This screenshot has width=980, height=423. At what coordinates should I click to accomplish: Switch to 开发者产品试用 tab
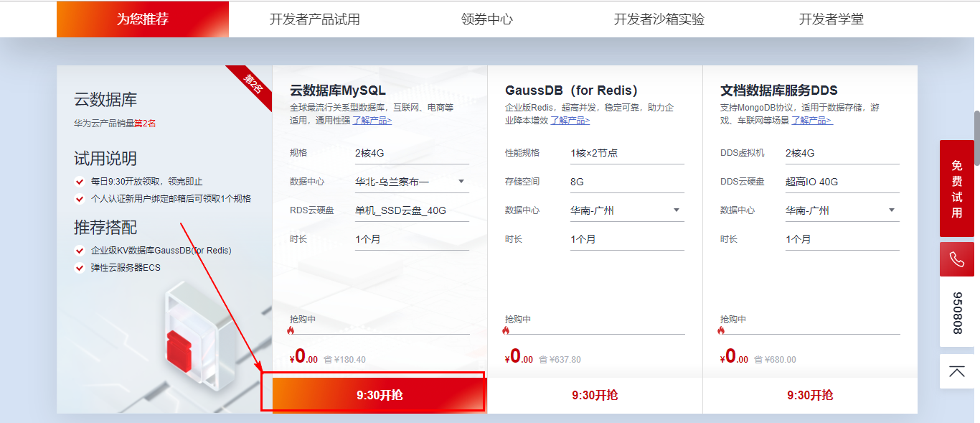click(x=315, y=19)
